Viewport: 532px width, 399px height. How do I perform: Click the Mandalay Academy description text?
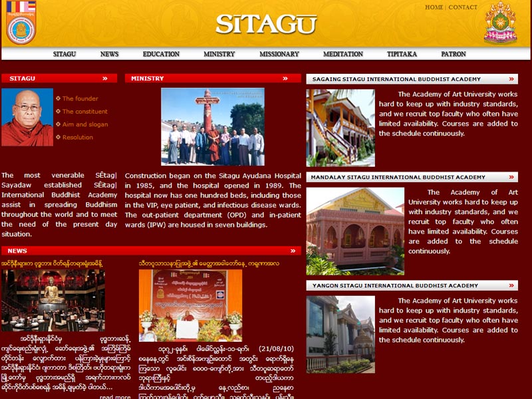pos(463,221)
